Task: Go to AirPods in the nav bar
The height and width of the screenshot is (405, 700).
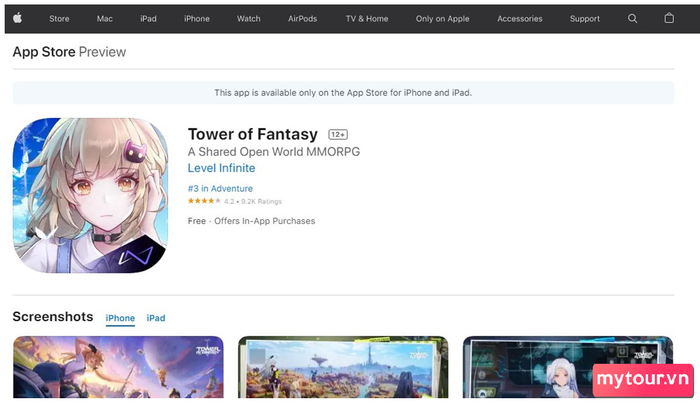Action: [302, 19]
